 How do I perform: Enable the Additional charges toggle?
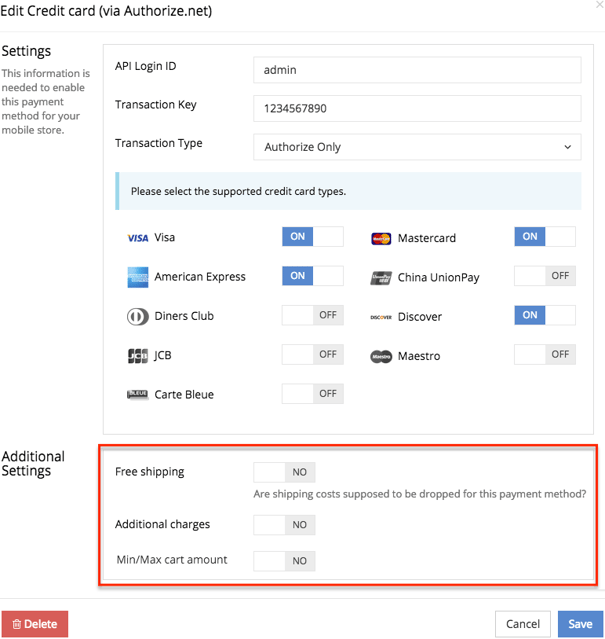tap(284, 525)
